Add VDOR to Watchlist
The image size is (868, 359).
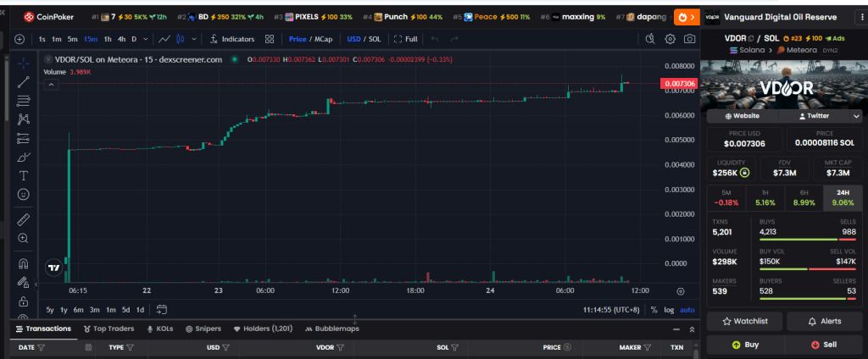[x=744, y=322]
